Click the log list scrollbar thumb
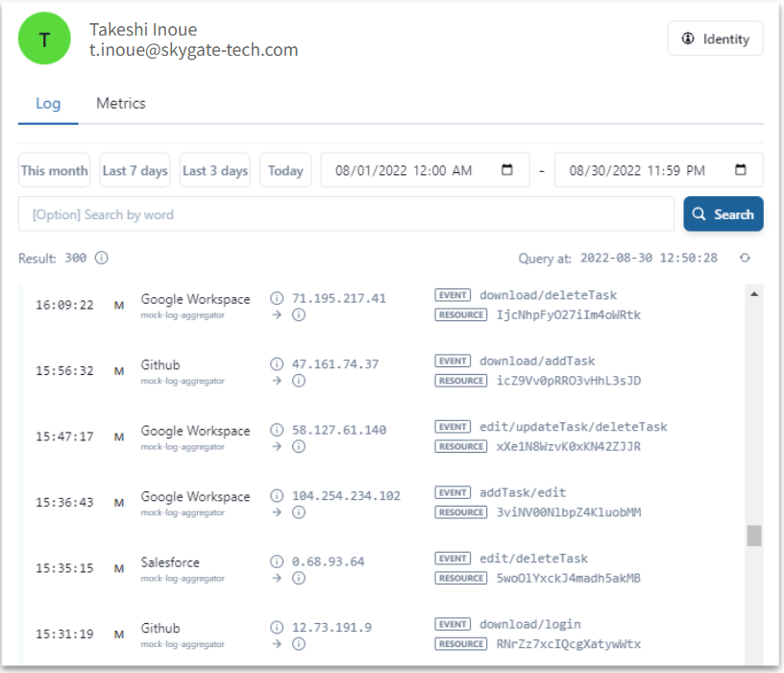This screenshot has width=784, height=673. pos(754,536)
